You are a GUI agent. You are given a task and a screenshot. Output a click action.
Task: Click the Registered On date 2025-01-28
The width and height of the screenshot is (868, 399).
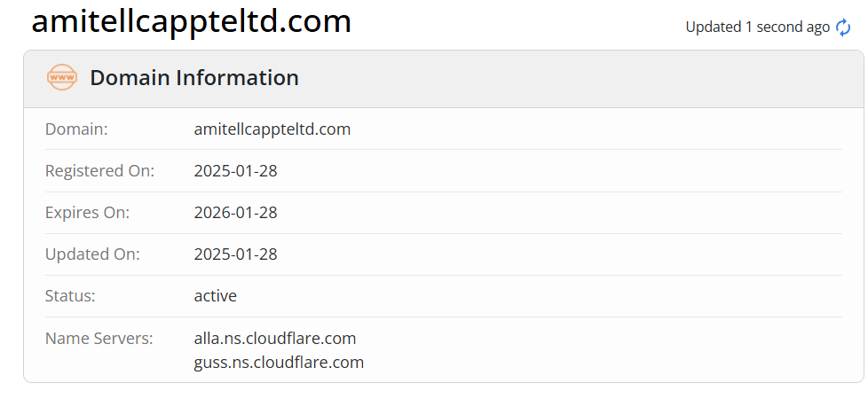[236, 171]
